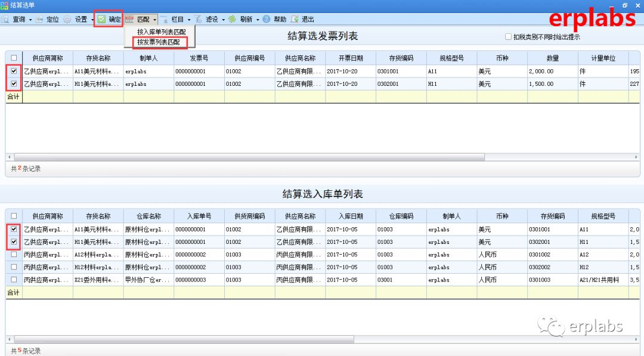Select 按发票列表匹配 menu item
Image resolution: width=644 pixels, height=356 pixels.
coord(159,42)
